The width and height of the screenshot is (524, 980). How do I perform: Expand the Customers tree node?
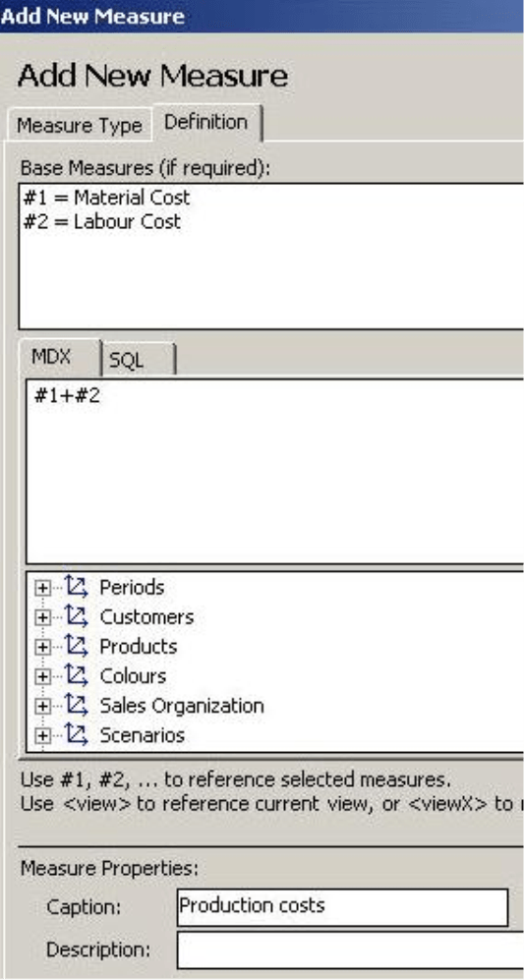coord(42,617)
